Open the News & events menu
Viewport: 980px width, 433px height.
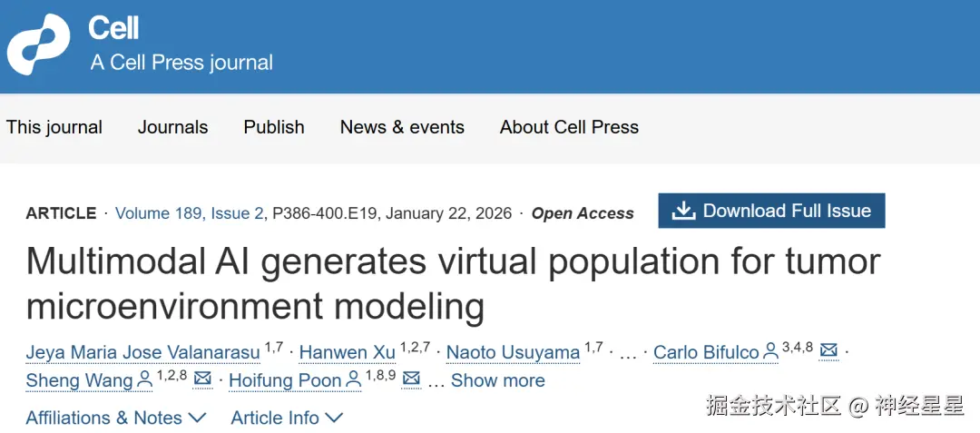point(402,127)
